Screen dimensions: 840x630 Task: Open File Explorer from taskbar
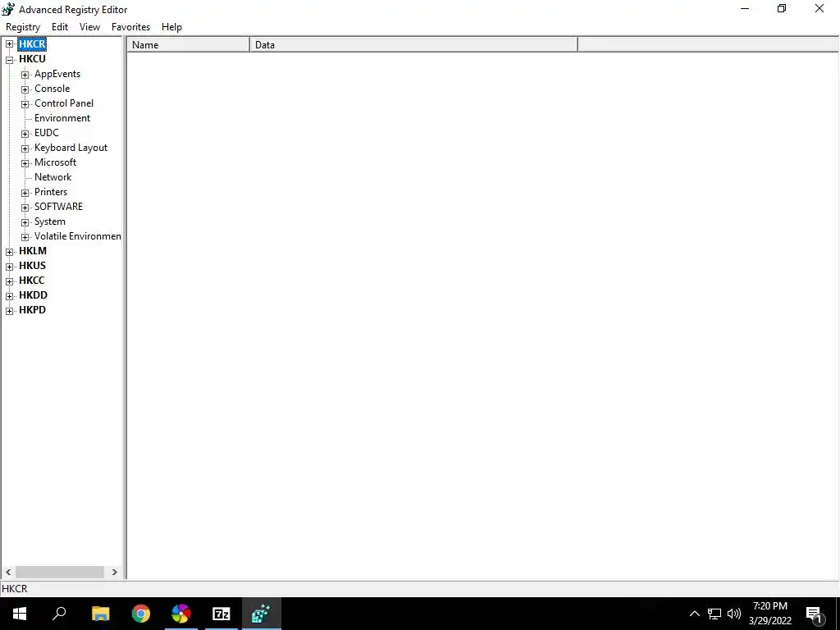click(x=100, y=614)
